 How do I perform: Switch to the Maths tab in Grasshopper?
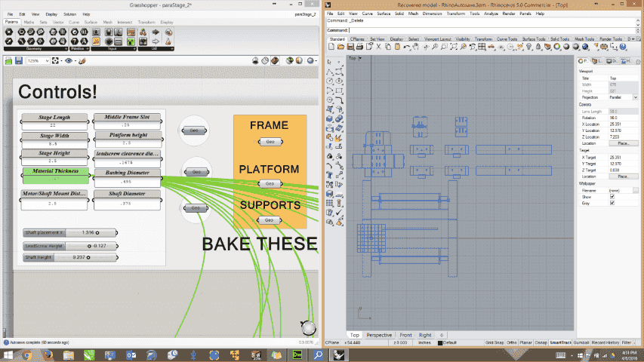point(29,22)
